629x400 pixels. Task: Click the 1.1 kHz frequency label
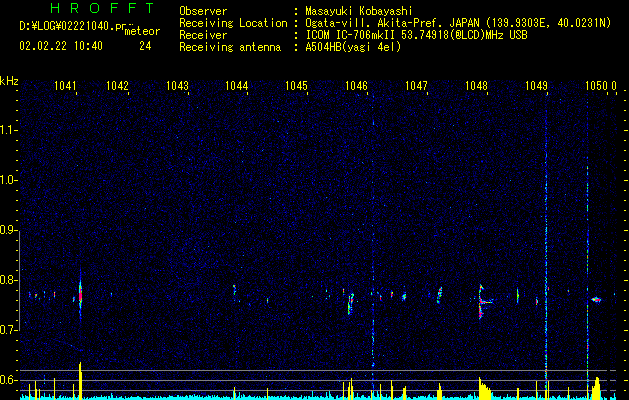(x=8, y=130)
